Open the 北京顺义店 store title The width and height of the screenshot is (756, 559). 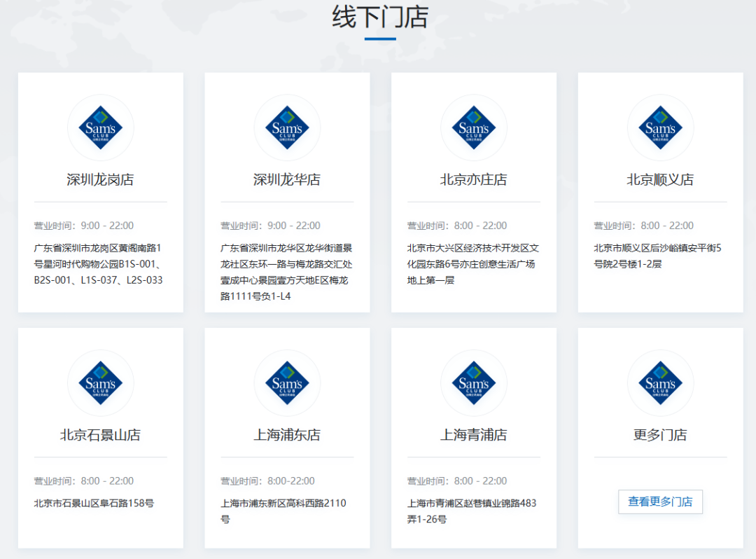pyautogui.click(x=660, y=179)
